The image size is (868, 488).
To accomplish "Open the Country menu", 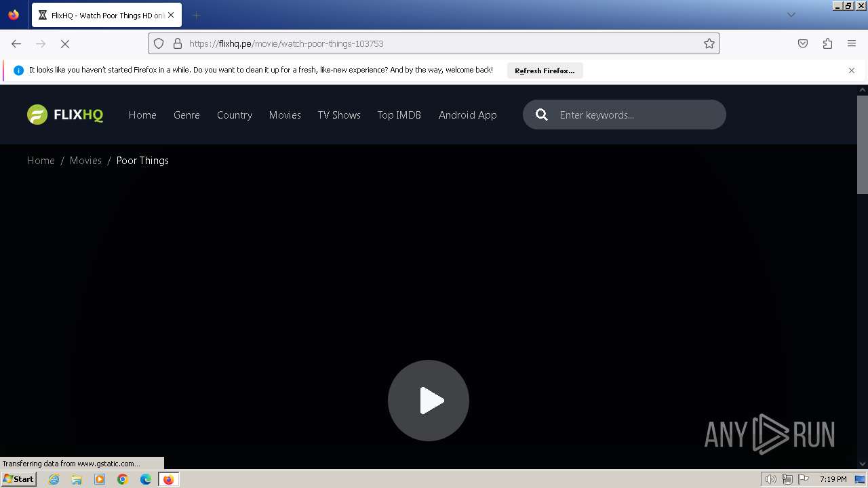I will click(x=235, y=115).
